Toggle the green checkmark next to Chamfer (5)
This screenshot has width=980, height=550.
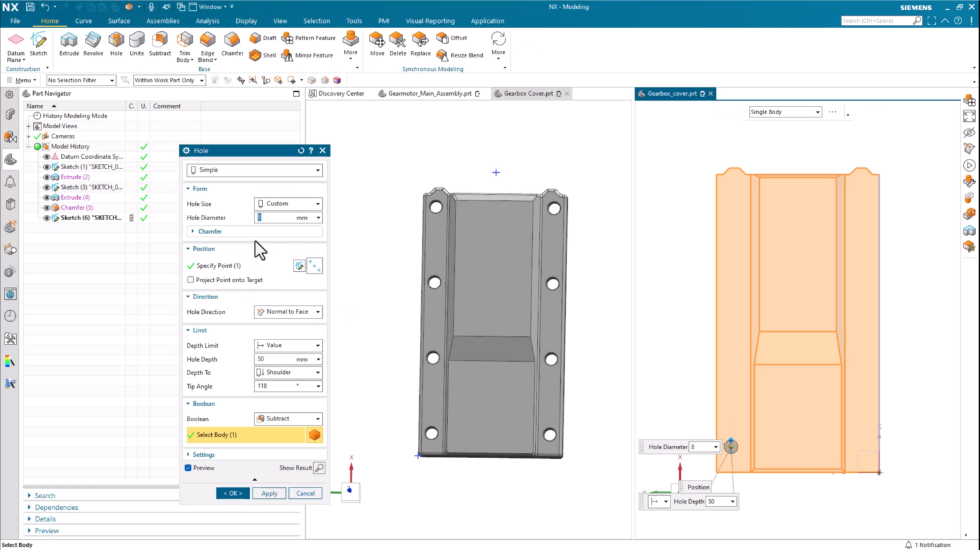pyautogui.click(x=144, y=207)
